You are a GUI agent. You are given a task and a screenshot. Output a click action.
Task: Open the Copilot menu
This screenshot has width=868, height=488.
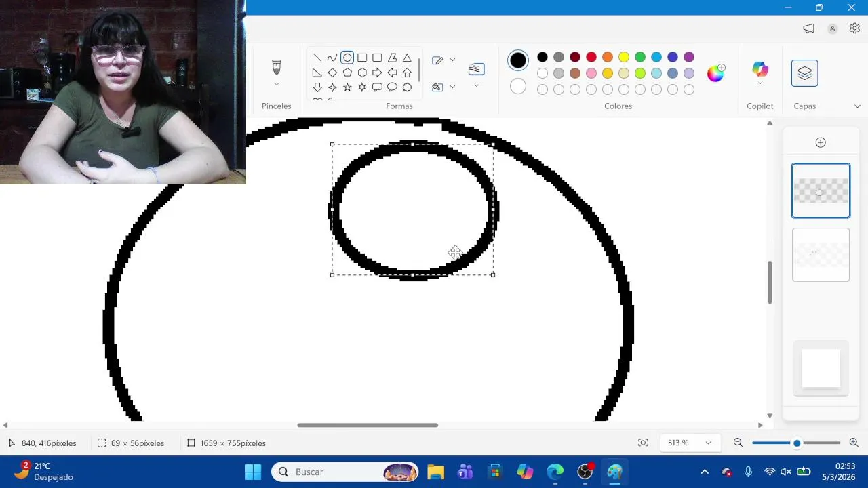click(760, 73)
